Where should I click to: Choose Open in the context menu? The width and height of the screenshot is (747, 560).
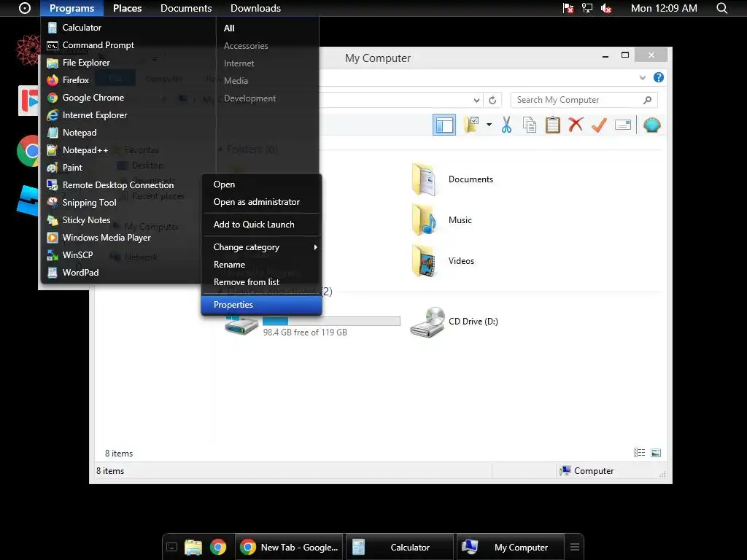pos(262,184)
